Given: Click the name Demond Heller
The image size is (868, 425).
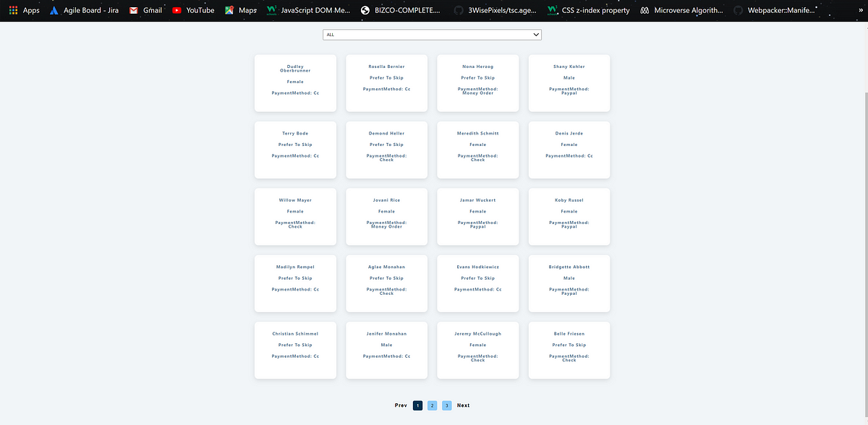Looking at the screenshot, I should pyautogui.click(x=386, y=134).
